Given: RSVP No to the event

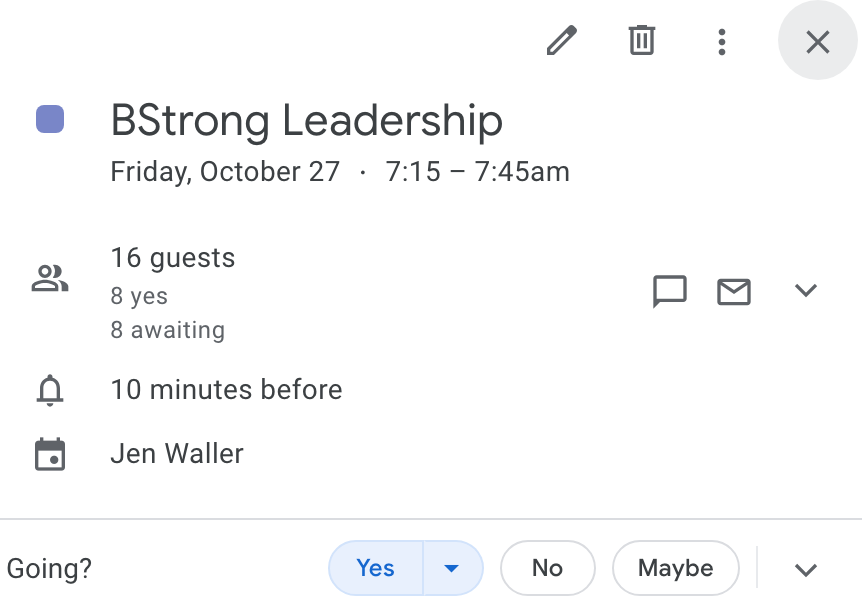Looking at the screenshot, I should point(547,568).
